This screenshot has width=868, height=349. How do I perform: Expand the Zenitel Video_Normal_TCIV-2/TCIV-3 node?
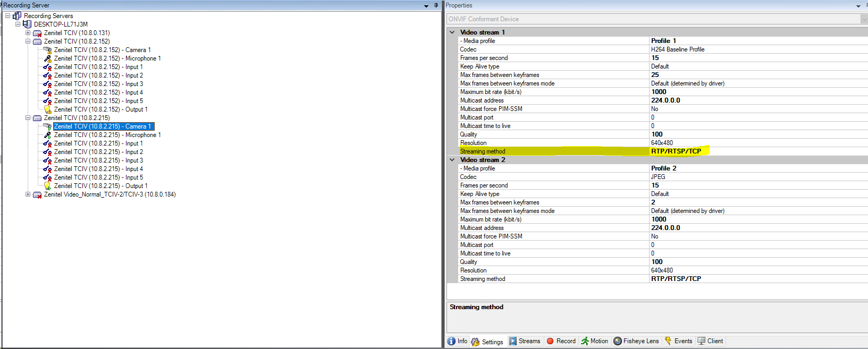[x=28, y=194]
